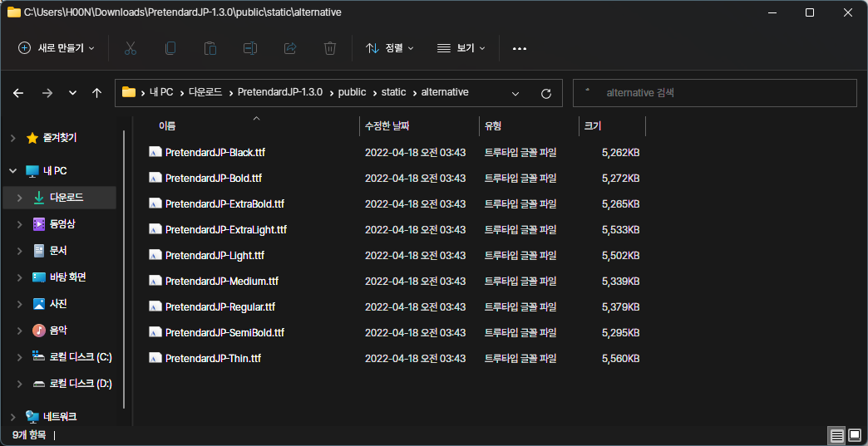Click the folder icon in address bar
868x446 pixels.
coord(129,91)
